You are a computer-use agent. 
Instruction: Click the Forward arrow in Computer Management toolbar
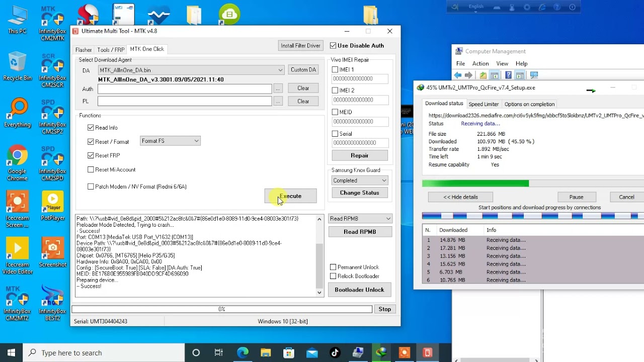pos(468,75)
